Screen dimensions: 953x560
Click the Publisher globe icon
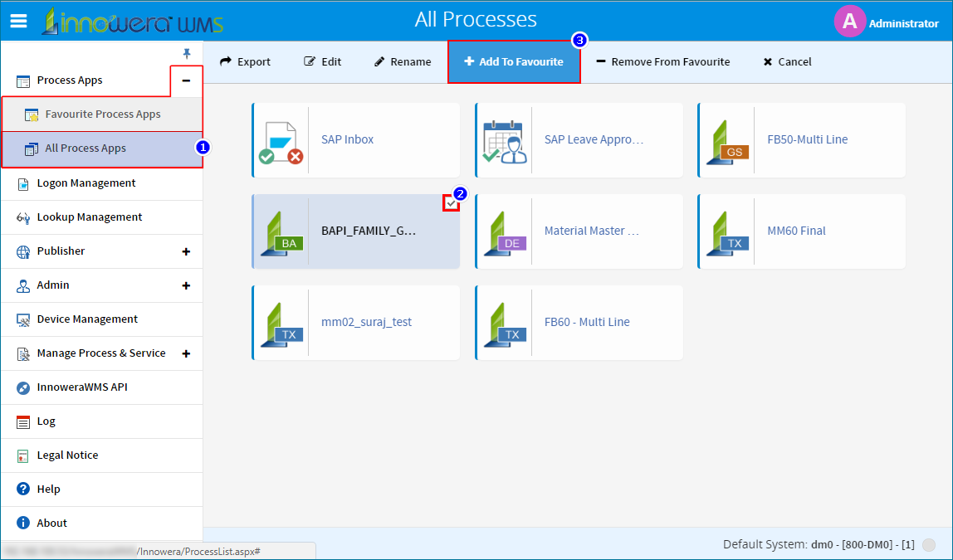tap(23, 252)
